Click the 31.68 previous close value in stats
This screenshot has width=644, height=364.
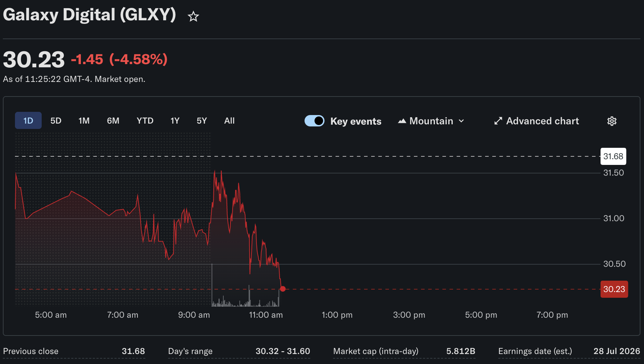(133, 351)
